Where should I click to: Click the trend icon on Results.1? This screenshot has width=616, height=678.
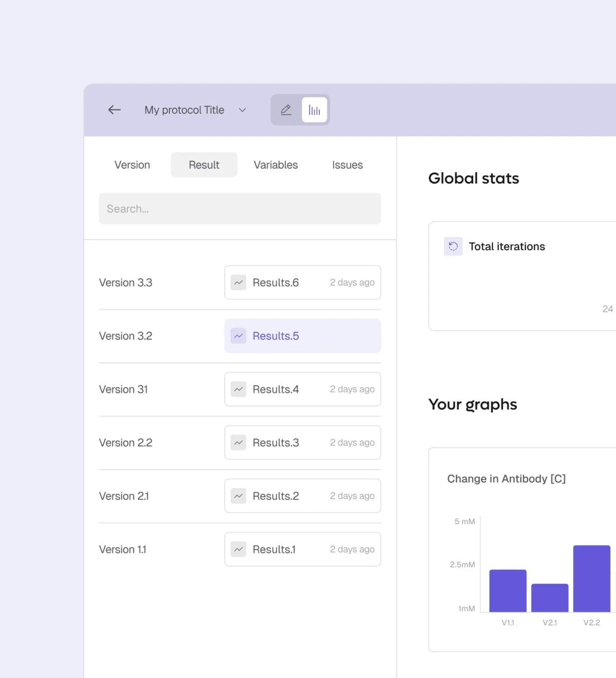(238, 550)
